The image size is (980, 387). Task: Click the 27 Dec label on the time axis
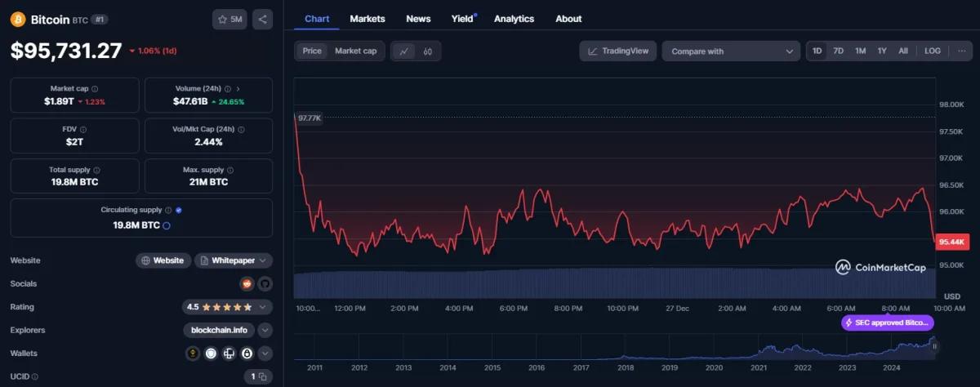[x=677, y=309]
